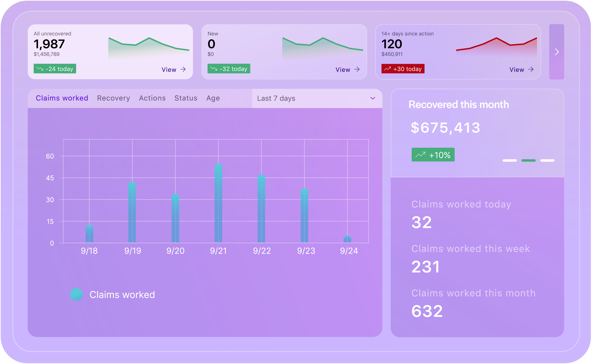Screen dimensions: 595x364
Task: Select the Status tab
Action: 186,98
